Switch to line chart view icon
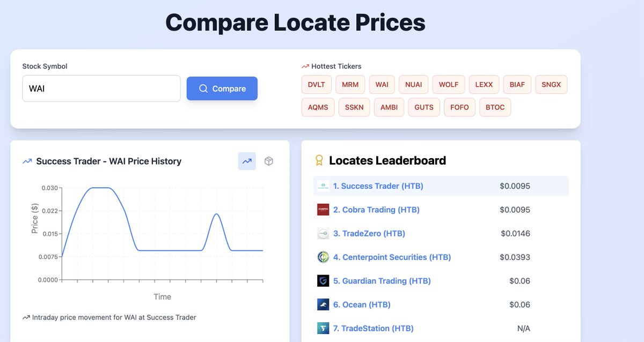 (x=247, y=161)
